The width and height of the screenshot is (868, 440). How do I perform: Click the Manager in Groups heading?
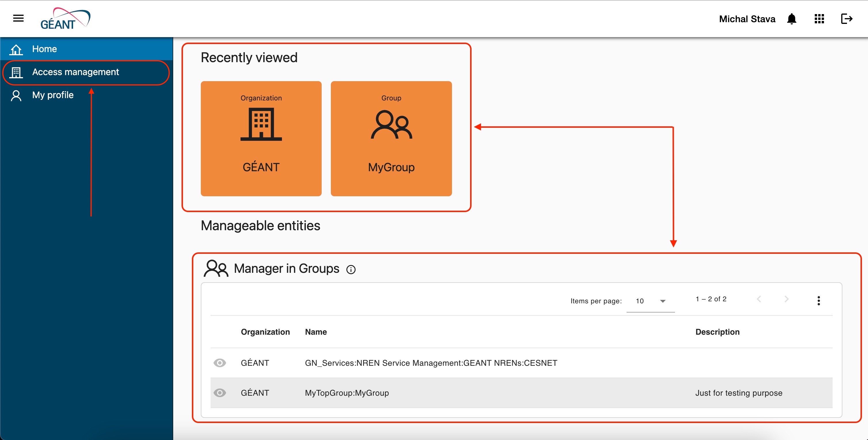(287, 268)
